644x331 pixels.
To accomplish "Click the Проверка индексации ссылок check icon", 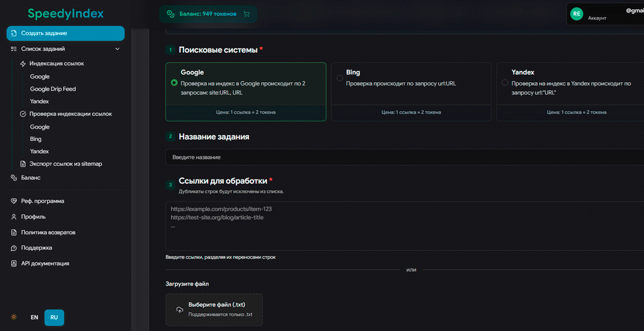I will (x=23, y=114).
